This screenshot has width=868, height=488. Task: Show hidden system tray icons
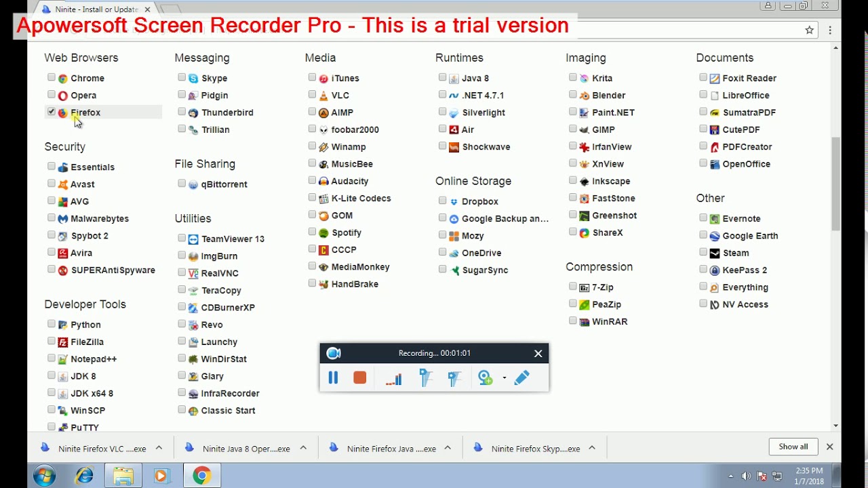tap(731, 476)
